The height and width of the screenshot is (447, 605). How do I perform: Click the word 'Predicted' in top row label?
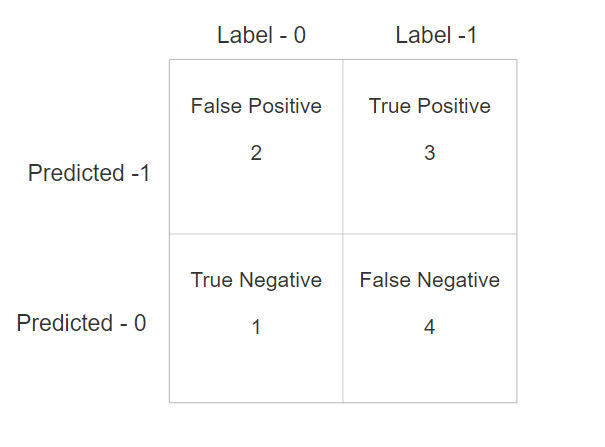[x=76, y=172]
